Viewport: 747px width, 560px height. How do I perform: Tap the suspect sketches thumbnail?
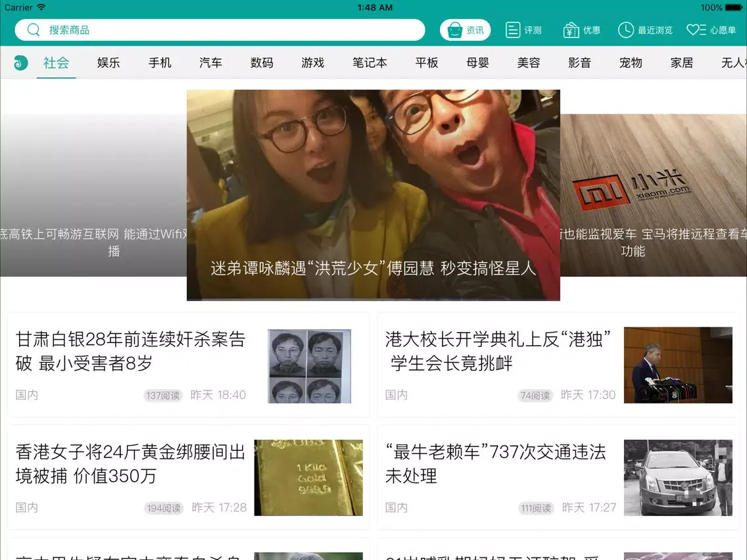click(309, 366)
